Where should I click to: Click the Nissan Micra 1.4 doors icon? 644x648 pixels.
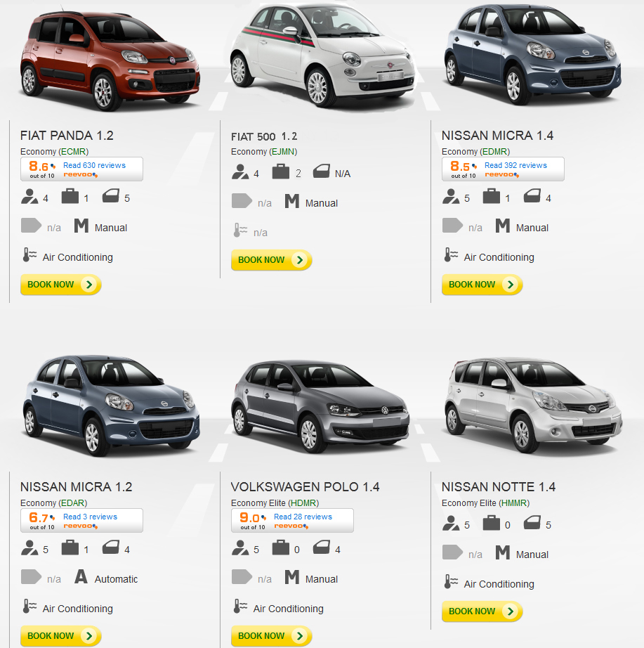[x=532, y=196]
